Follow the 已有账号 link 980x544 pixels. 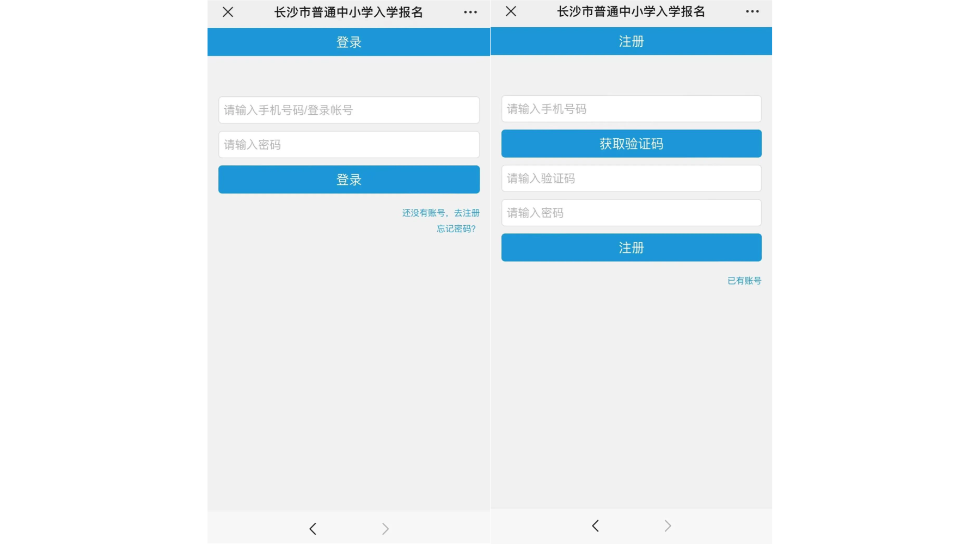click(744, 281)
